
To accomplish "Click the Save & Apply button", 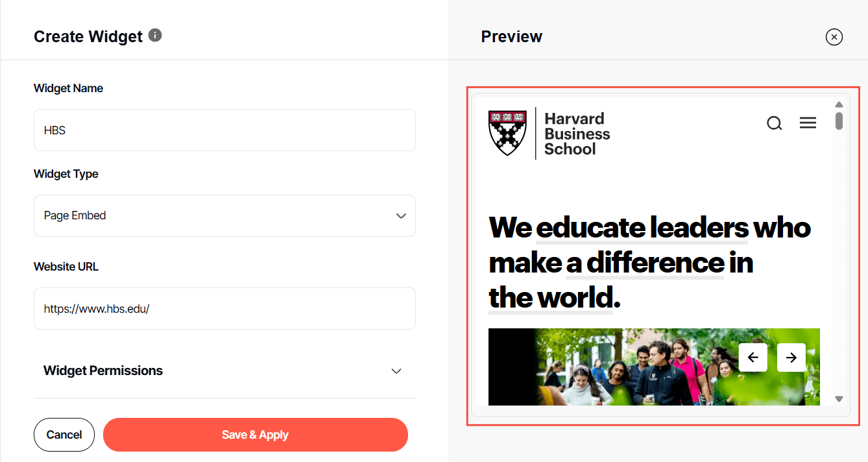I will 255,435.
